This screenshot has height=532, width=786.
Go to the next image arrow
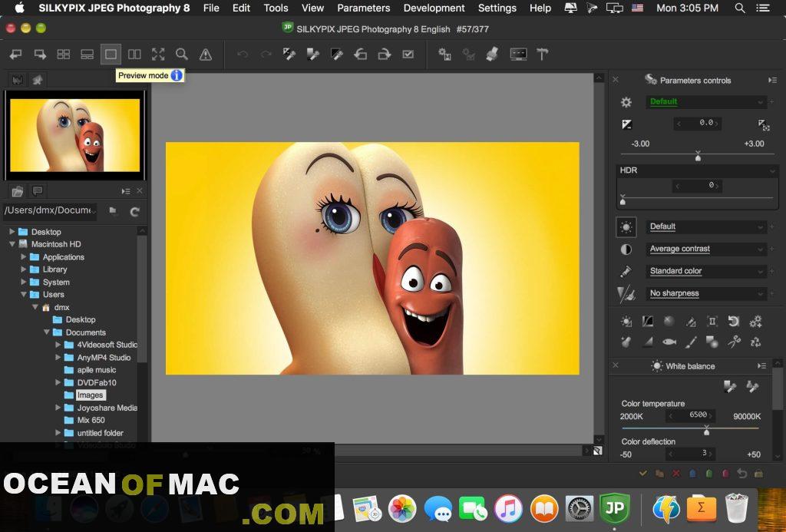pyautogui.click(x=40, y=55)
